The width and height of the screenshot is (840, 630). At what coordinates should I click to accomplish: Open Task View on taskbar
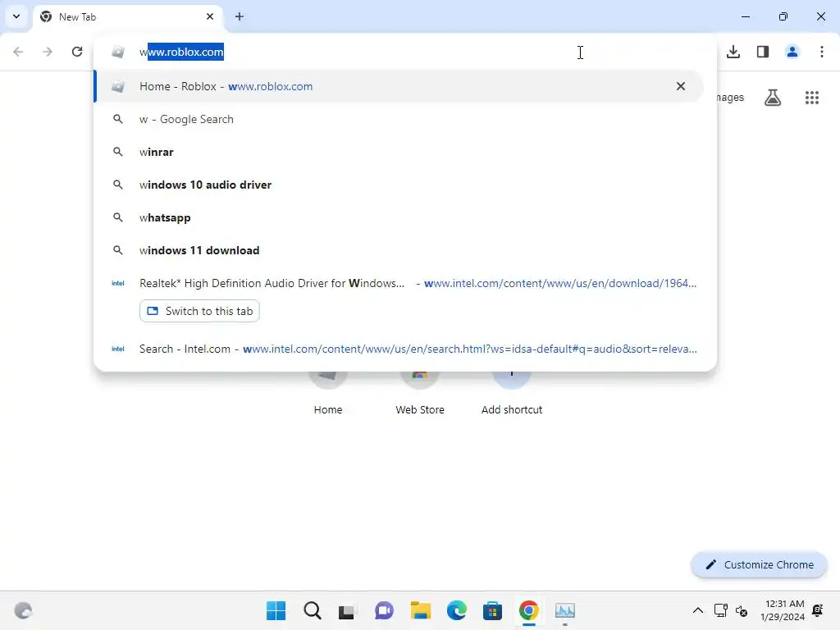347,610
